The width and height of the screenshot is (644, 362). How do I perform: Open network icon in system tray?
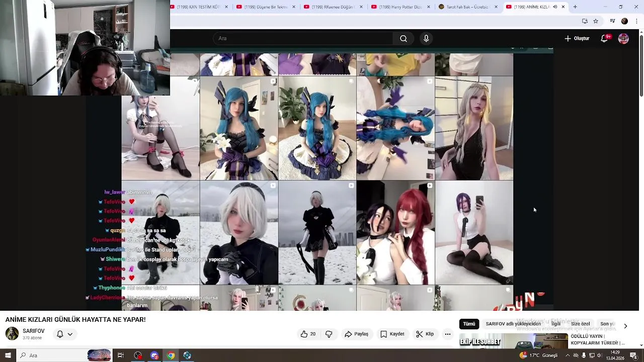(592, 355)
